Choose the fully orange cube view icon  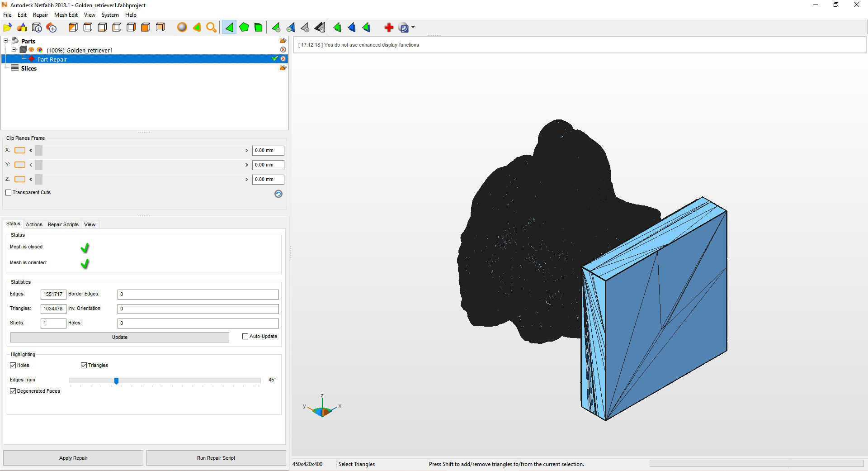(x=145, y=28)
